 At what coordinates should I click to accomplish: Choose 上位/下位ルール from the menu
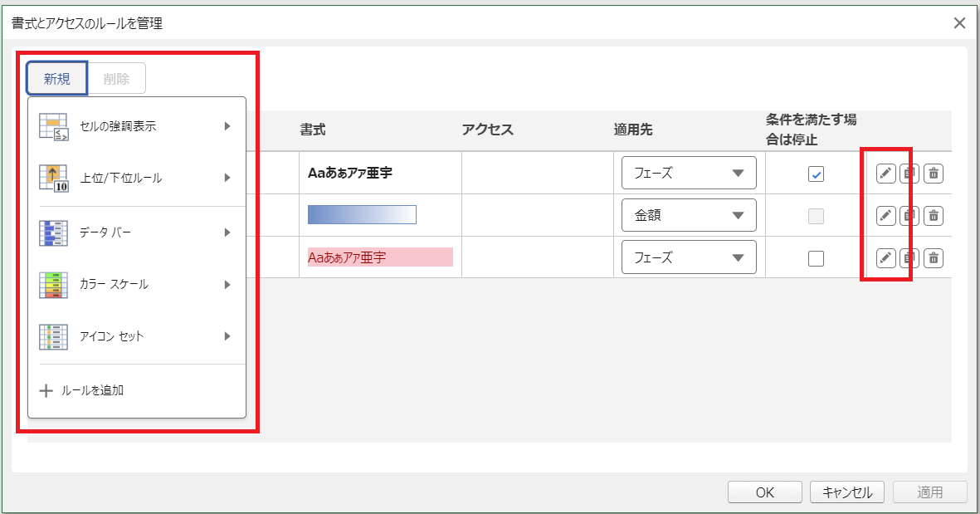137,179
